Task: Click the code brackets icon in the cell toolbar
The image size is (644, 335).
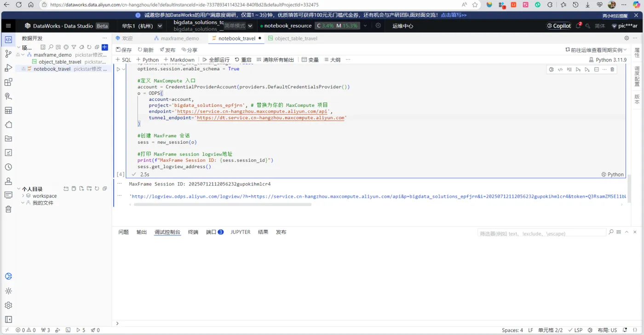Action: click(x=560, y=69)
